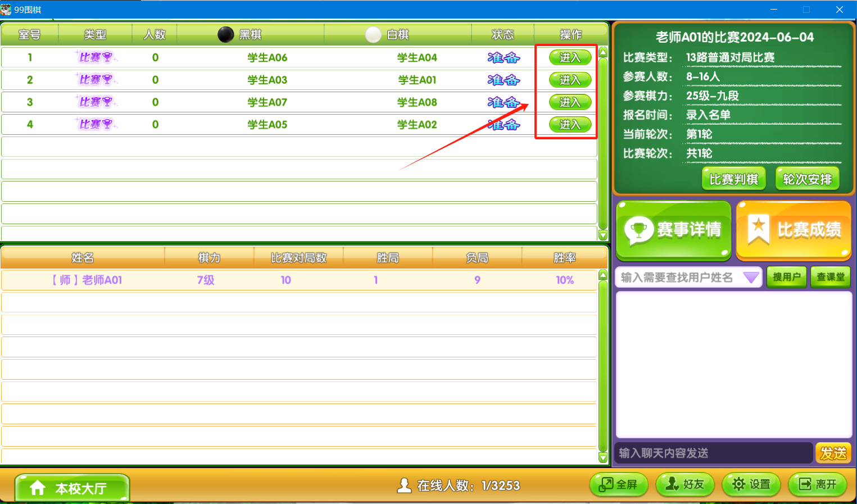Viewport: 857px width, 504px height.
Task: Sort by 比赛对局数 column header
Action: (x=298, y=258)
